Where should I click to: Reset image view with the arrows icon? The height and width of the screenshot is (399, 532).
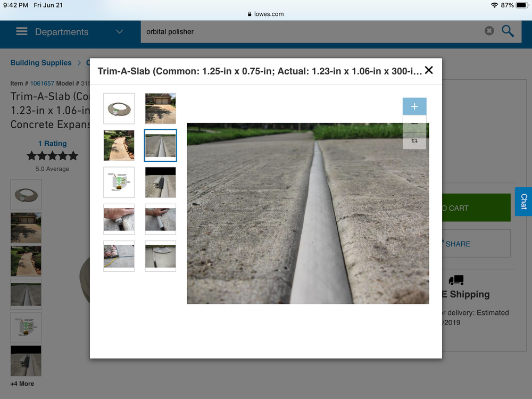point(414,140)
